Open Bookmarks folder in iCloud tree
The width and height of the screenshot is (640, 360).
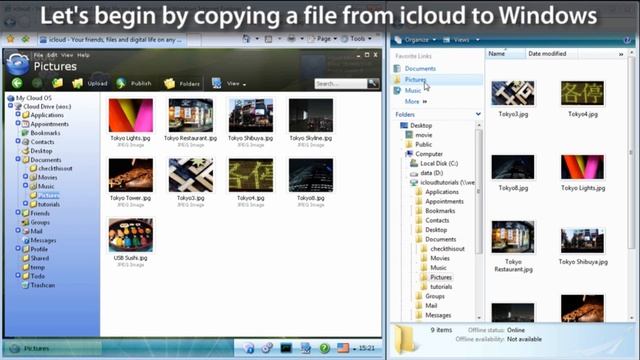point(41,133)
